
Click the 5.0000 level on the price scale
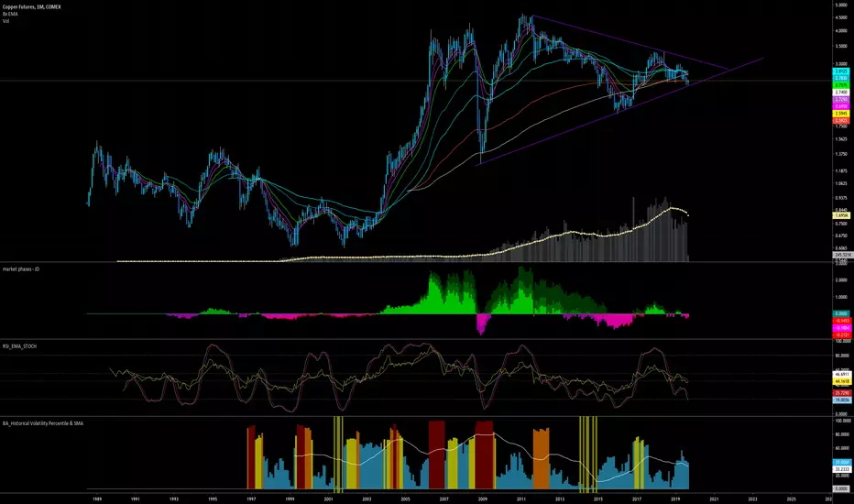click(x=841, y=5)
